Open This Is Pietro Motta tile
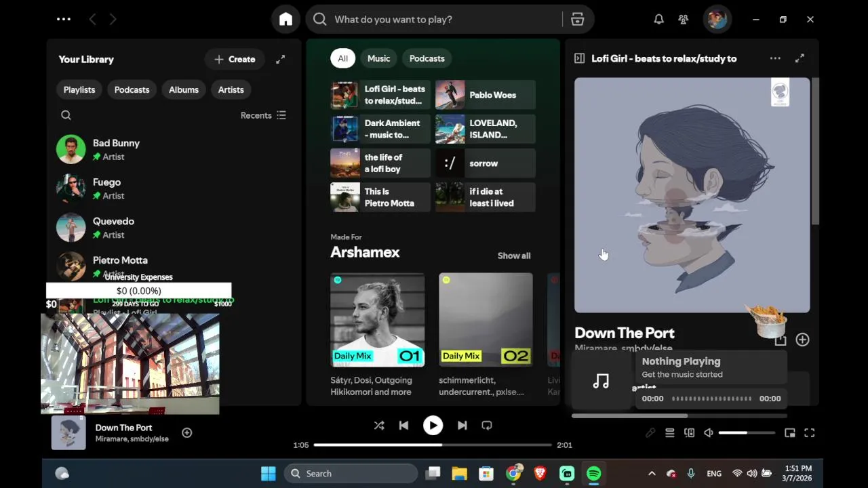Viewport: 868px width, 488px height. click(380, 197)
